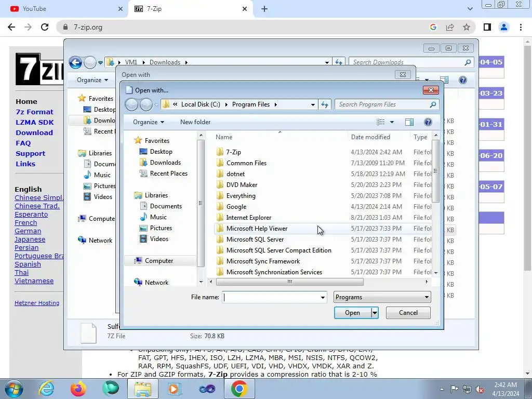The image size is (532, 399).
Task: Open a new browser tab
Action: [x=264, y=9]
